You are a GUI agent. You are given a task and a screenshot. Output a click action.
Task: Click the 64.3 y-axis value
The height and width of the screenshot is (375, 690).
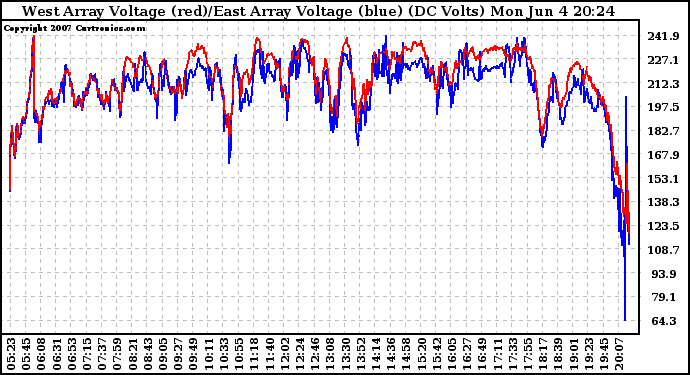coord(664,321)
